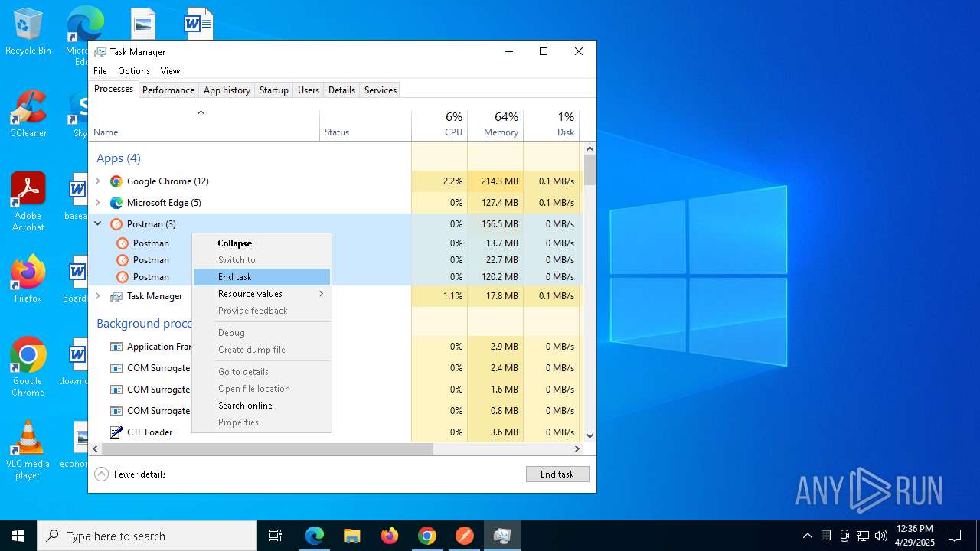Switch to the App history tab
The width and height of the screenshot is (980, 551).
[227, 90]
